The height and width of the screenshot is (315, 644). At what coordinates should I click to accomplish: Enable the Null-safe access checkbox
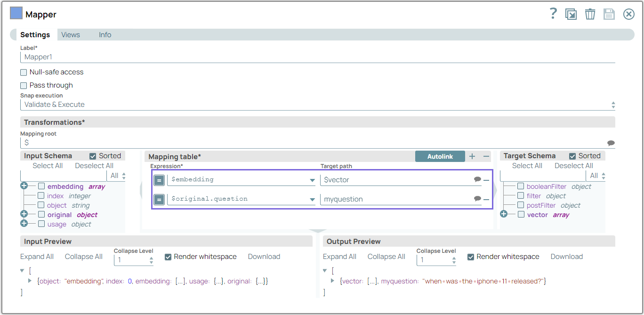(24, 72)
